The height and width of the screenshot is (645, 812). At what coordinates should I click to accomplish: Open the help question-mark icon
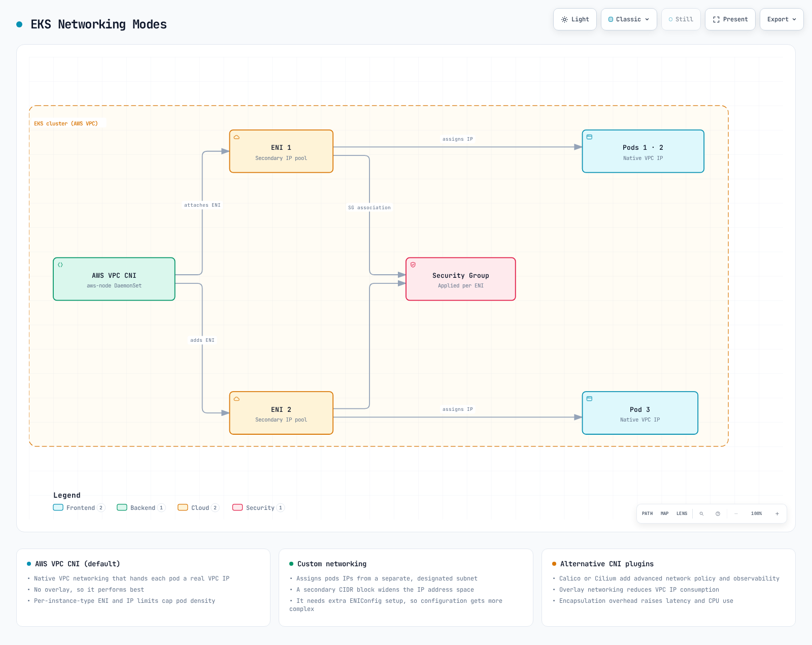click(718, 513)
